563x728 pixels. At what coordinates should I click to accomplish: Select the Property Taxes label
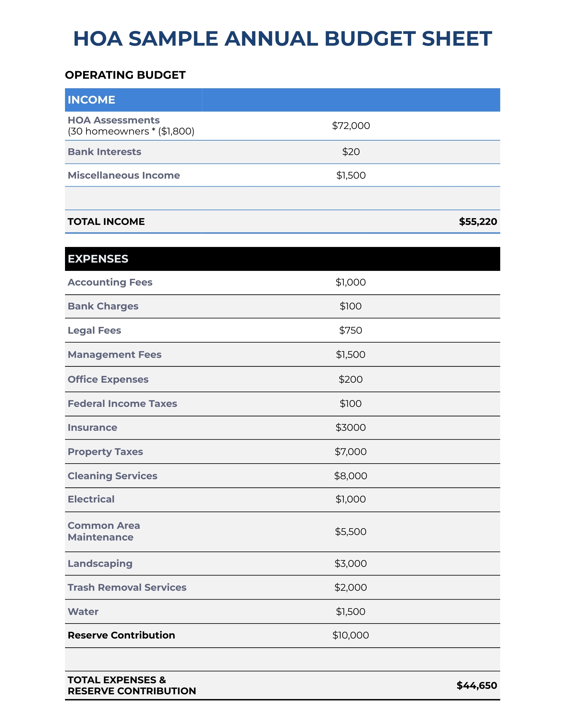click(x=105, y=452)
